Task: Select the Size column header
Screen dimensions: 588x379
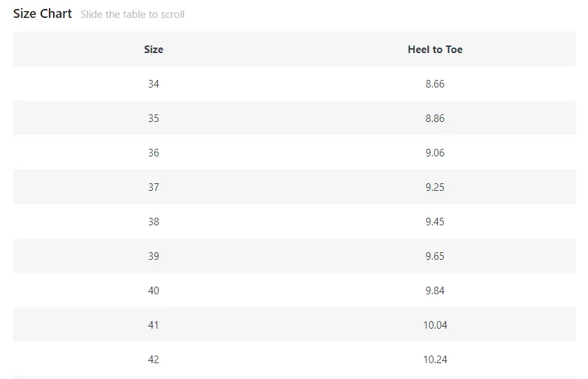Action: click(x=154, y=49)
